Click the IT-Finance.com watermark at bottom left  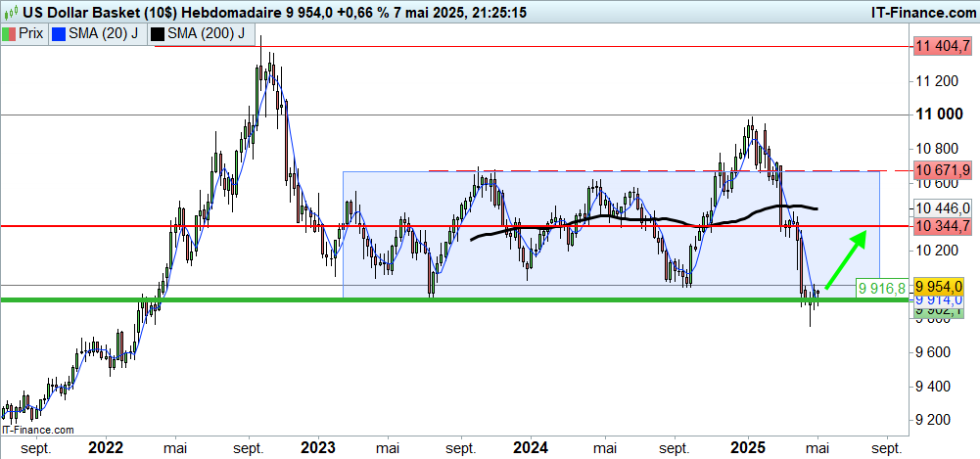38,430
